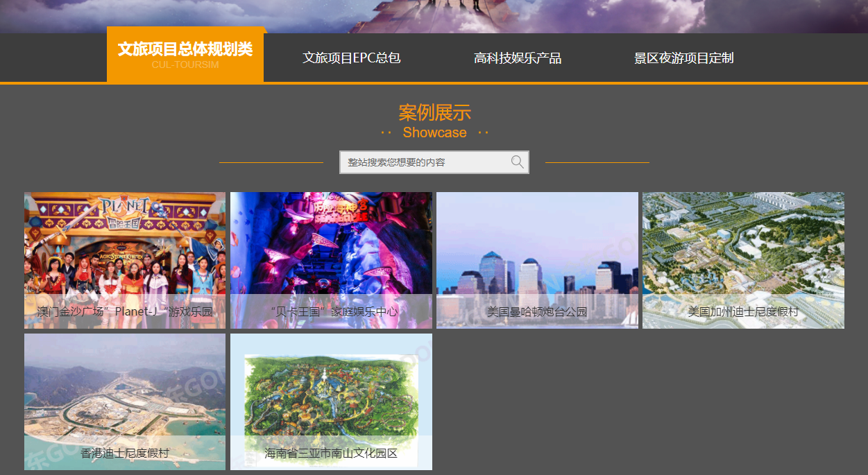This screenshot has width=868, height=475.
Task: Select the 美国加州迪士尼度假村 case thumbnail
Action: coord(743,260)
